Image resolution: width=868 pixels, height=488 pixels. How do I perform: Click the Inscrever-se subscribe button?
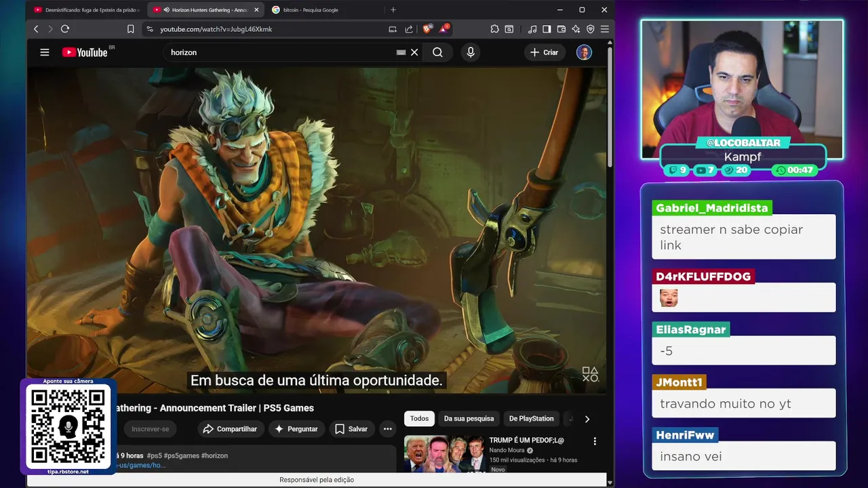[x=150, y=429]
